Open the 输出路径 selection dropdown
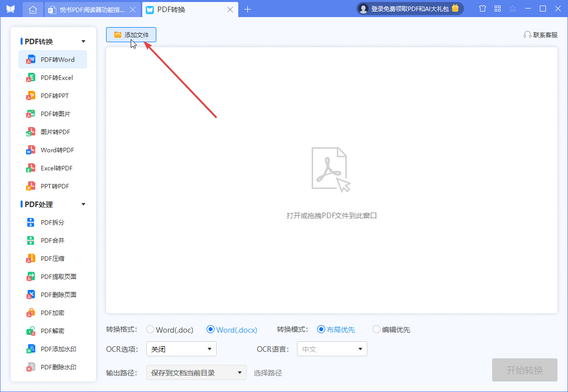The height and width of the screenshot is (392, 568). (196, 372)
